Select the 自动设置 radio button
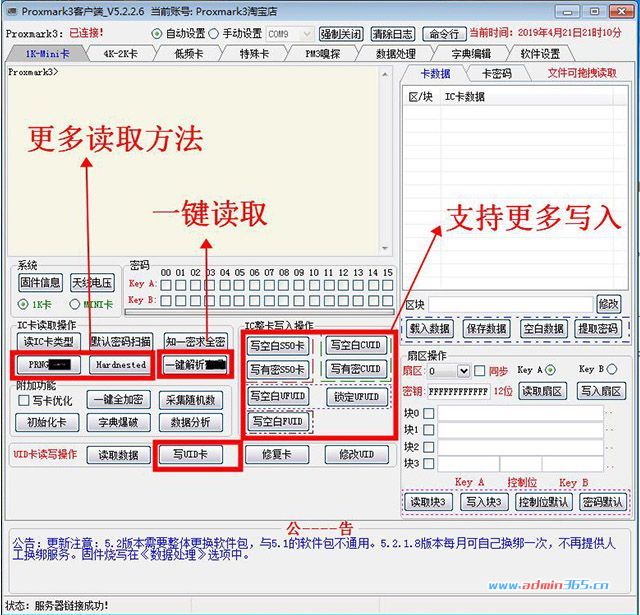Viewport: 640px width, 615px height. pos(157,34)
